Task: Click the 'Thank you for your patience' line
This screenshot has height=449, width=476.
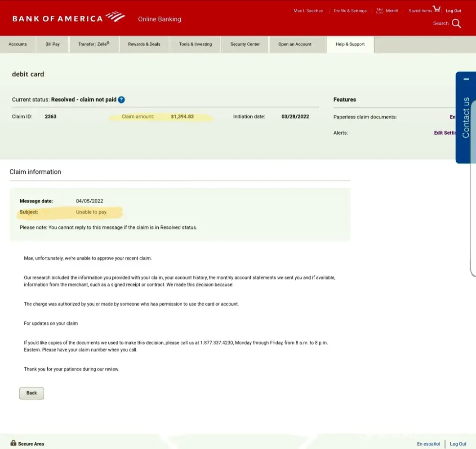Action: [71, 369]
